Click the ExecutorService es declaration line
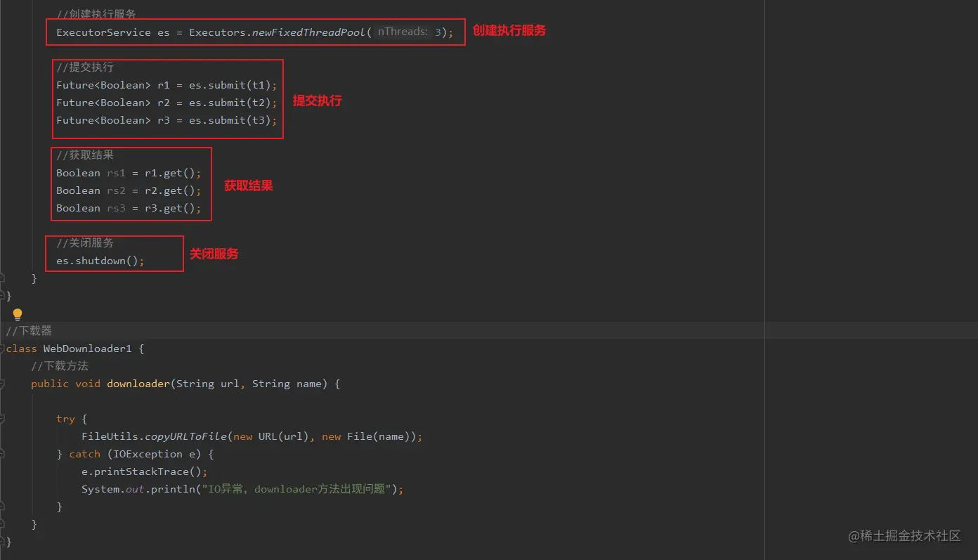 click(x=255, y=32)
